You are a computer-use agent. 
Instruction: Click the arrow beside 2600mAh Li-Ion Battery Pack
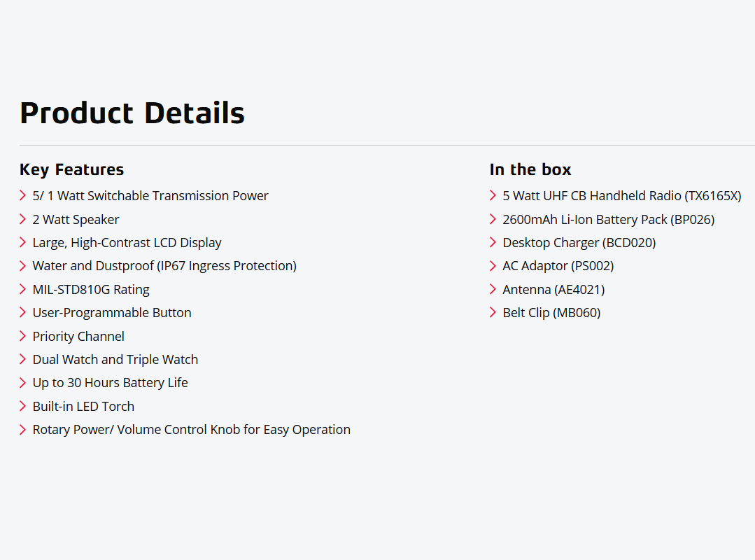(x=493, y=219)
